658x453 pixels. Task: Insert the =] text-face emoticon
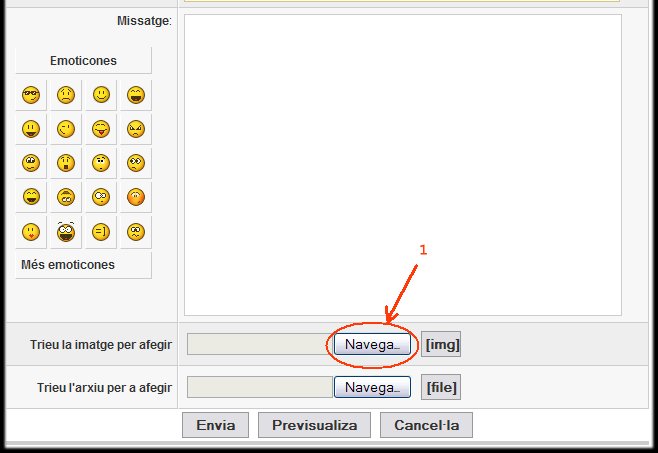click(101, 232)
